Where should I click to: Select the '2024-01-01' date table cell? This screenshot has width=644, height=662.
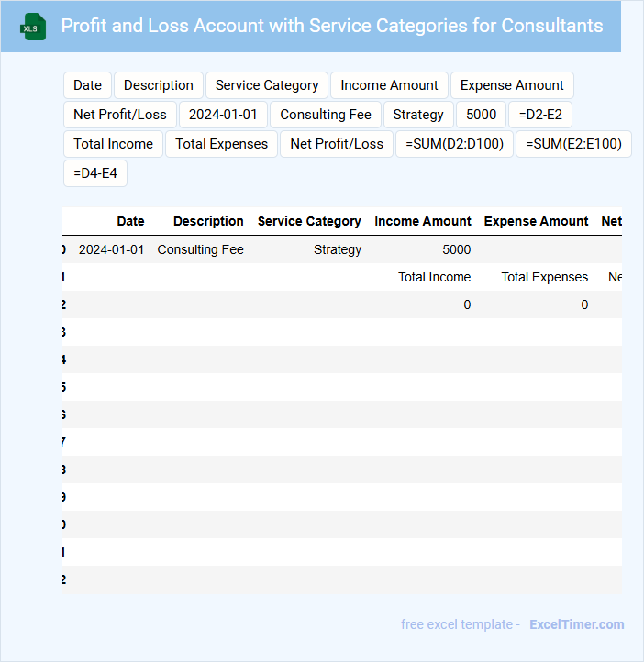(x=111, y=249)
